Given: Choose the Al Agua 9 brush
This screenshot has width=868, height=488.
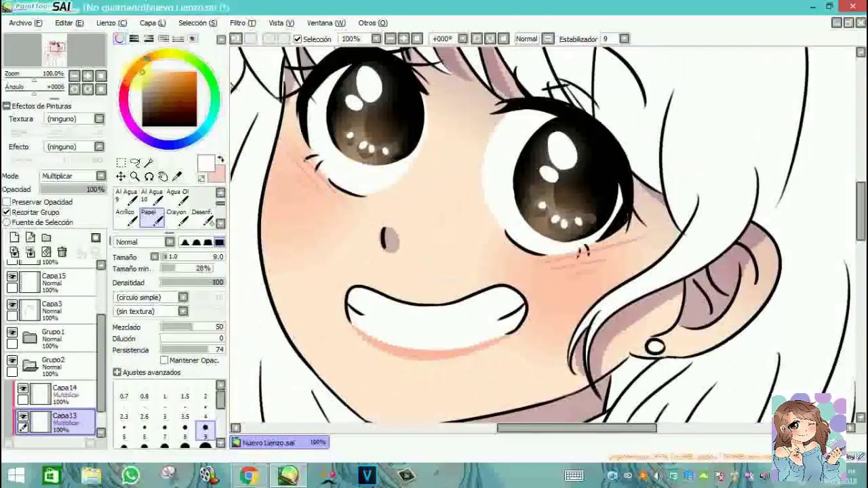Looking at the screenshot, I should 126,197.
